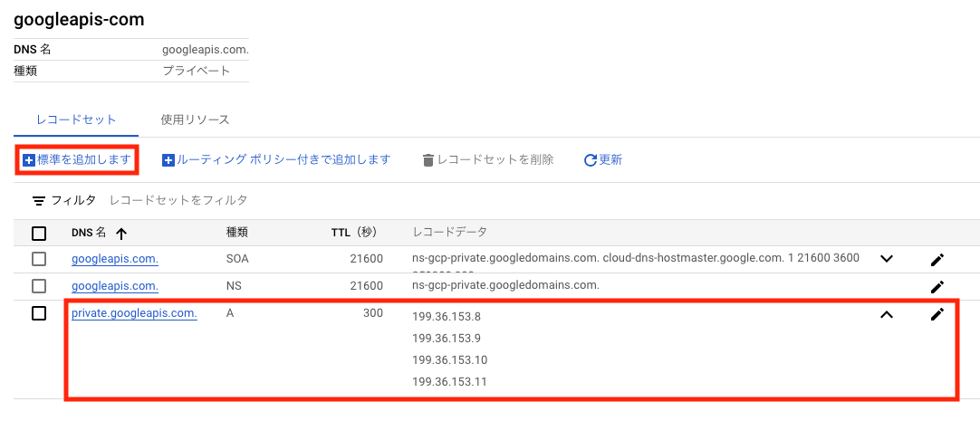Toggle the select-all checkbox in table header
Screen dimensions: 980x421
tap(39, 234)
